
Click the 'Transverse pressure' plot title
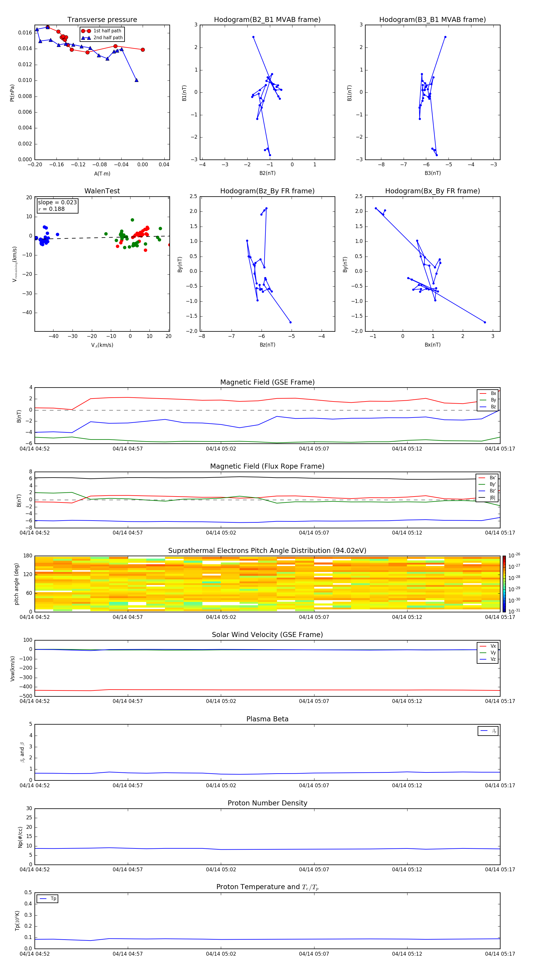click(102, 20)
